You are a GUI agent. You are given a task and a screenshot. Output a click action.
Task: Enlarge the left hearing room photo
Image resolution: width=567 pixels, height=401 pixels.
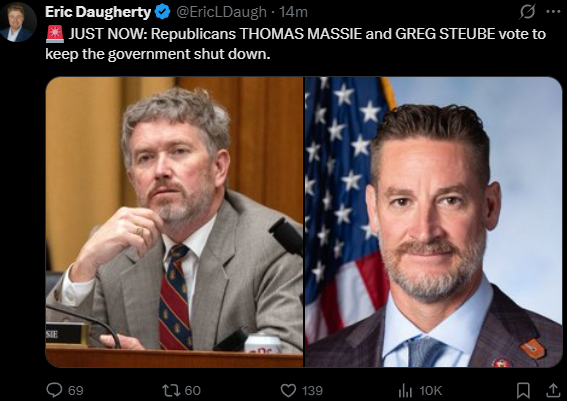click(x=174, y=222)
